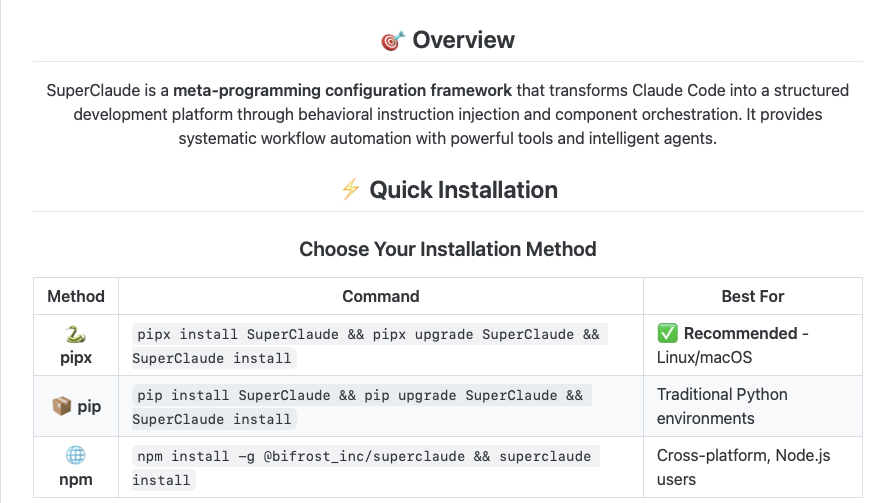The image size is (895, 503).
Task: Click the npm method label
Action: tap(76, 480)
